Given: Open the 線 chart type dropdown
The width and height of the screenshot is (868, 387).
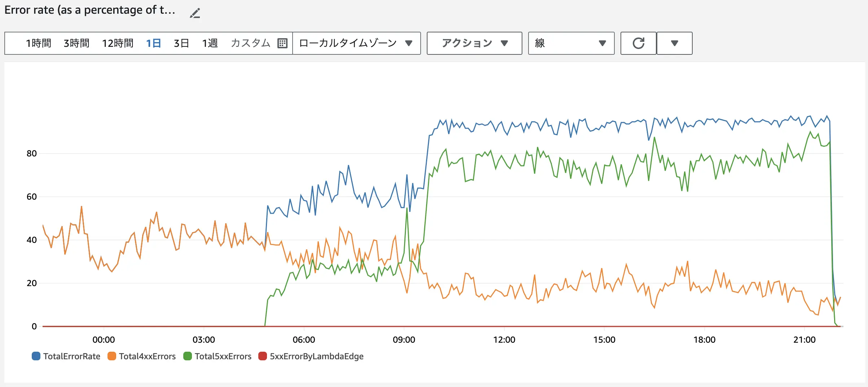Looking at the screenshot, I should point(571,43).
